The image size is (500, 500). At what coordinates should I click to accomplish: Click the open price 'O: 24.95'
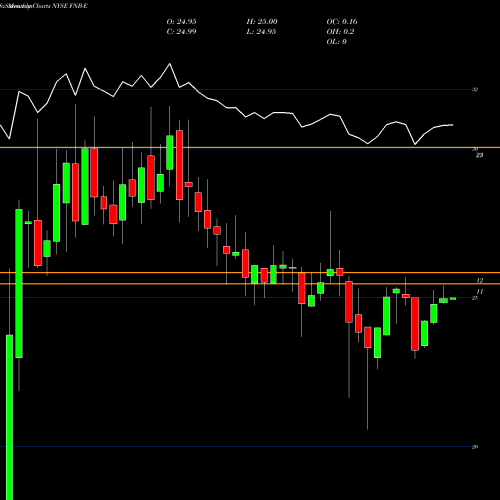click(x=181, y=22)
